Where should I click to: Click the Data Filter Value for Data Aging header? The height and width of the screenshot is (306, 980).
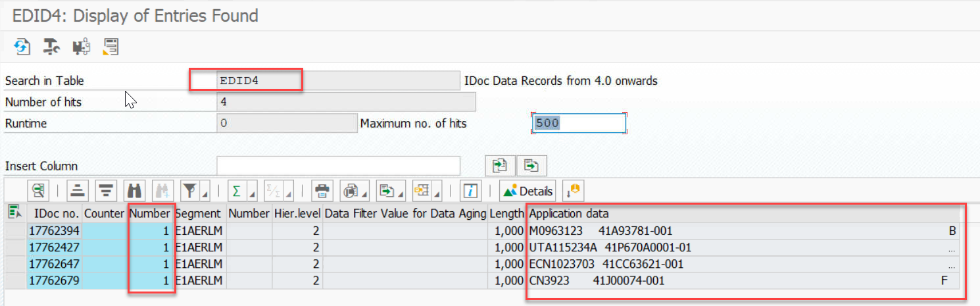405,213
